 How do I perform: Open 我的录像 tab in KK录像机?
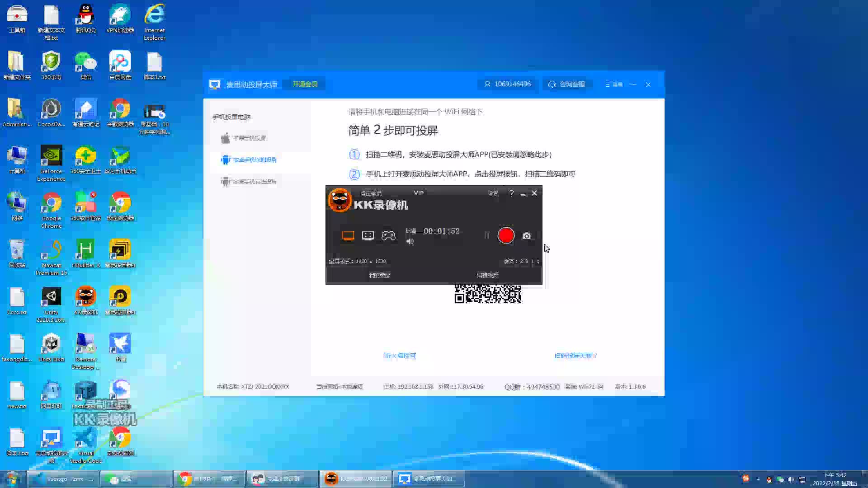(x=379, y=275)
